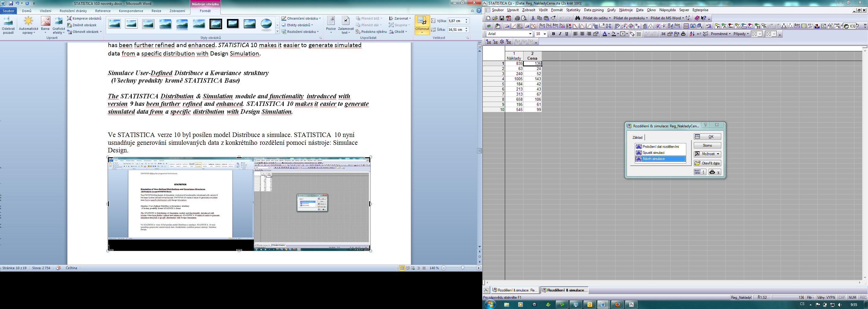Open the GLZ analysis icon

click(x=549, y=26)
